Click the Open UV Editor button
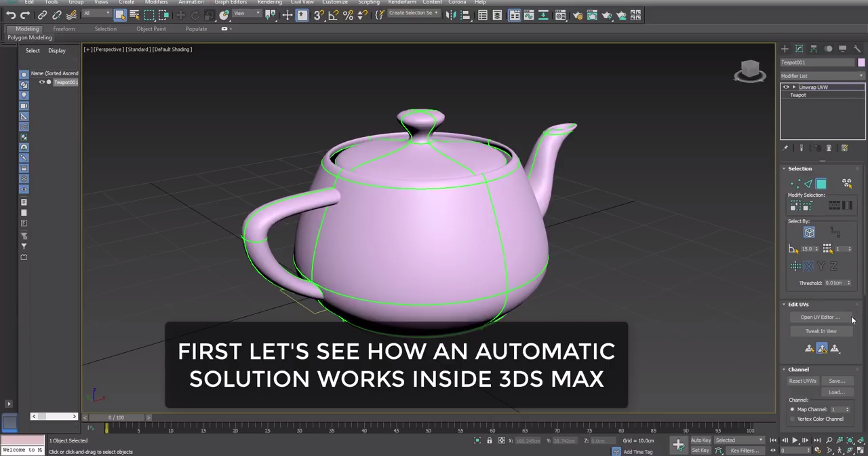868x456 pixels. point(821,318)
